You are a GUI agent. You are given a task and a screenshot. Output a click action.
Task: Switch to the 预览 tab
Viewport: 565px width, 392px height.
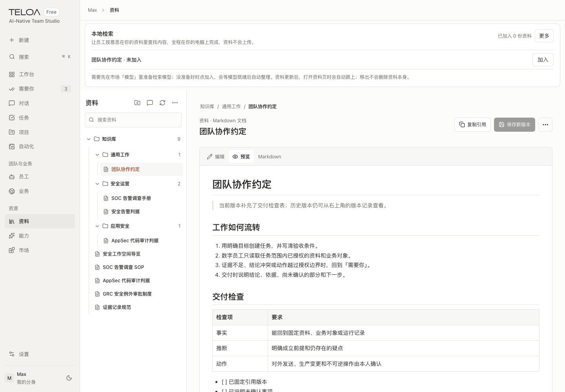click(241, 157)
